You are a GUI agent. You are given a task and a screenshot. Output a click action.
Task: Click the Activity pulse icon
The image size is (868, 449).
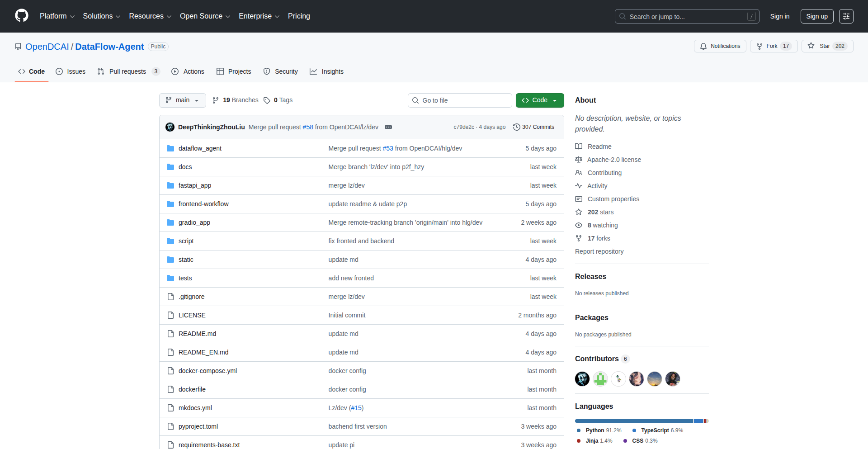pyautogui.click(x=579, y=186)
